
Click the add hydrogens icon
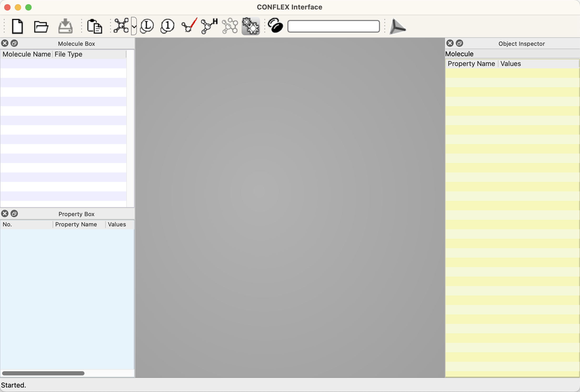point(209,26)
